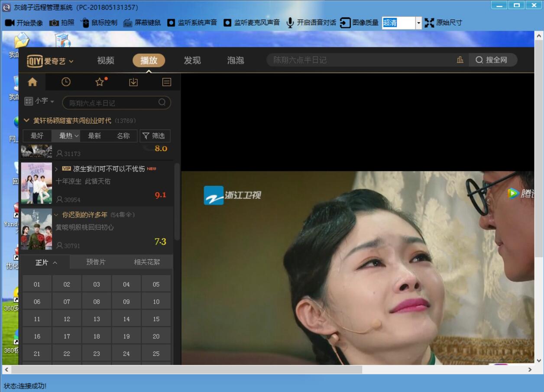Expand the 凉生我们可不可以不忧伤 entry arrow
The image size is (544, 392).
coord(56,169)
